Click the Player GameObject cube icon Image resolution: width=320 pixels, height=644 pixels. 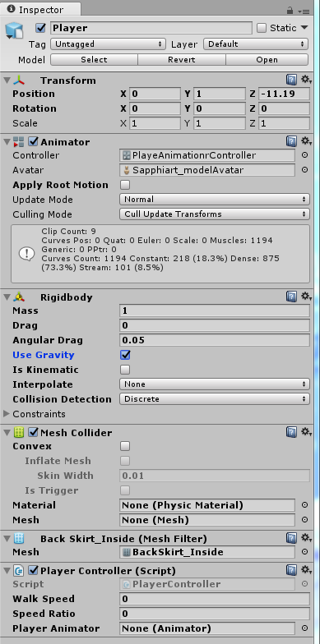tap(15, 31)
